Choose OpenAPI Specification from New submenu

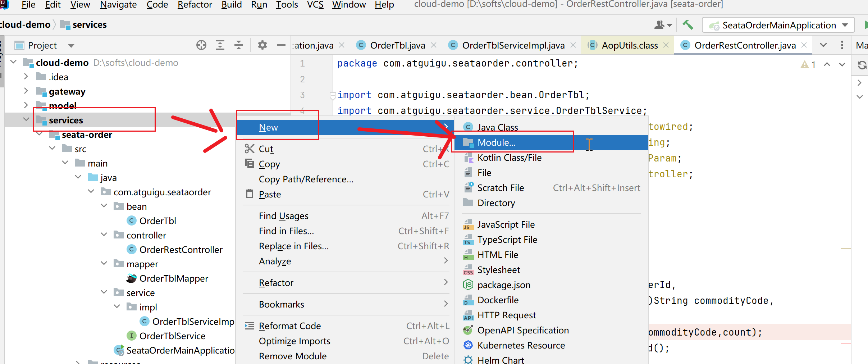551,330
